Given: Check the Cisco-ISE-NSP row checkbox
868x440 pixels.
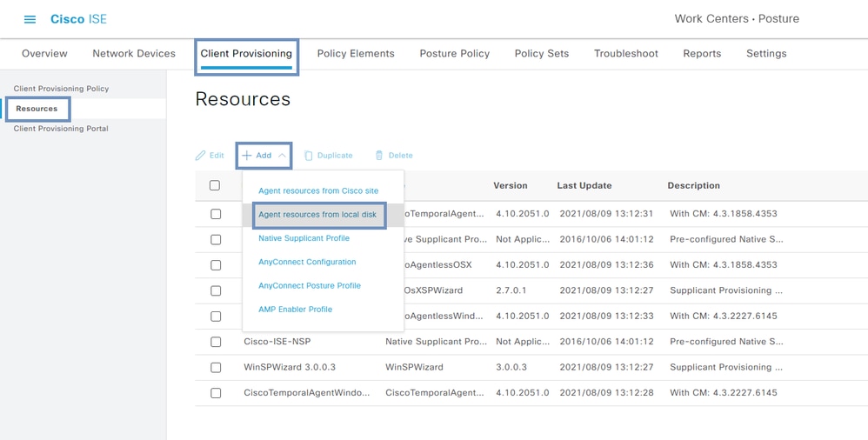Looking at the screenshot, I should pos(216,342).
